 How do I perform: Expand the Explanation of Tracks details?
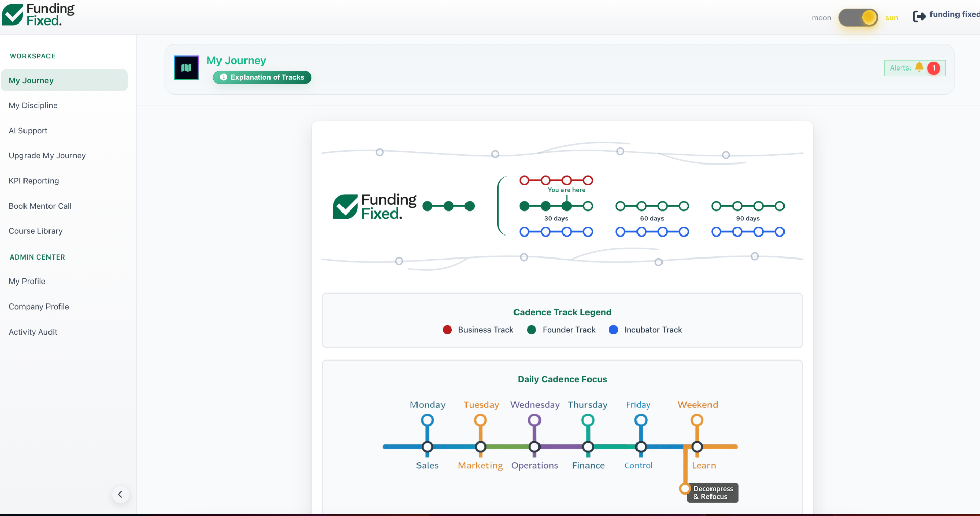262,77
